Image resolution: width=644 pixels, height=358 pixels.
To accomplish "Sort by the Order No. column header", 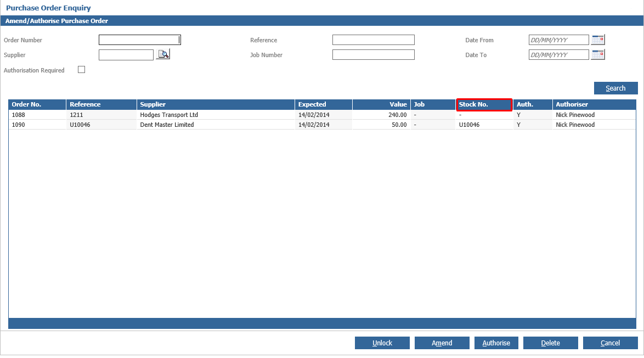I will pyautogui.click(x=37, y=104).
